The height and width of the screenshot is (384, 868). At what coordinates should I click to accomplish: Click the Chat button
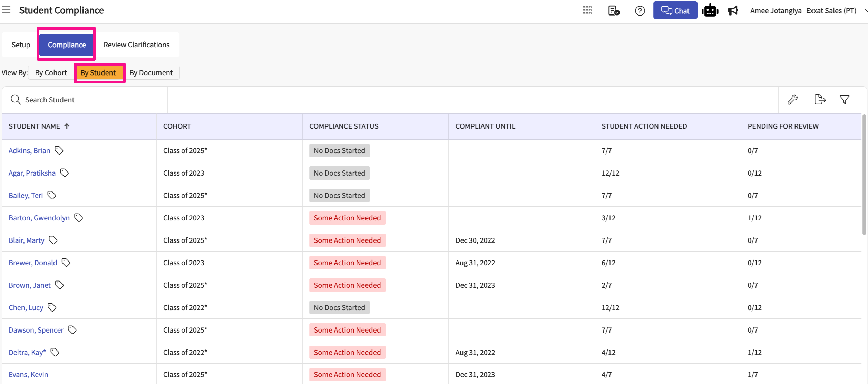pyautogui.click(x=675, y=11)
